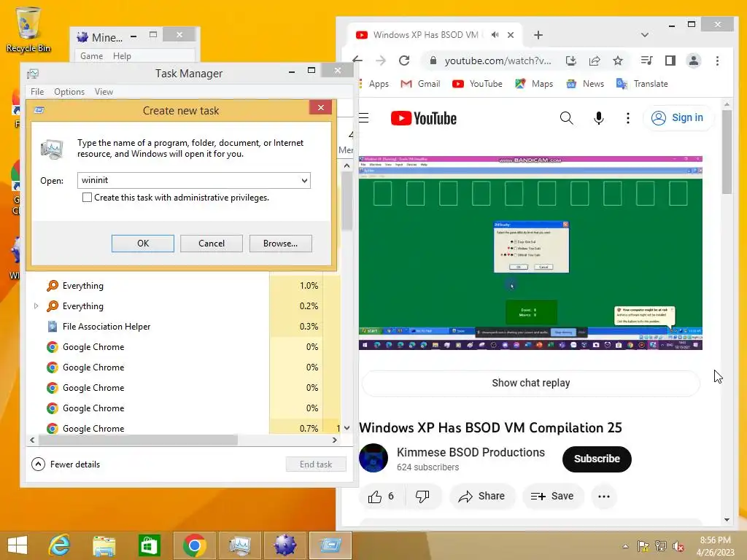Open a new Chrome tab with plus
Screen dimensions: 747x560
[x=538, y=35]
